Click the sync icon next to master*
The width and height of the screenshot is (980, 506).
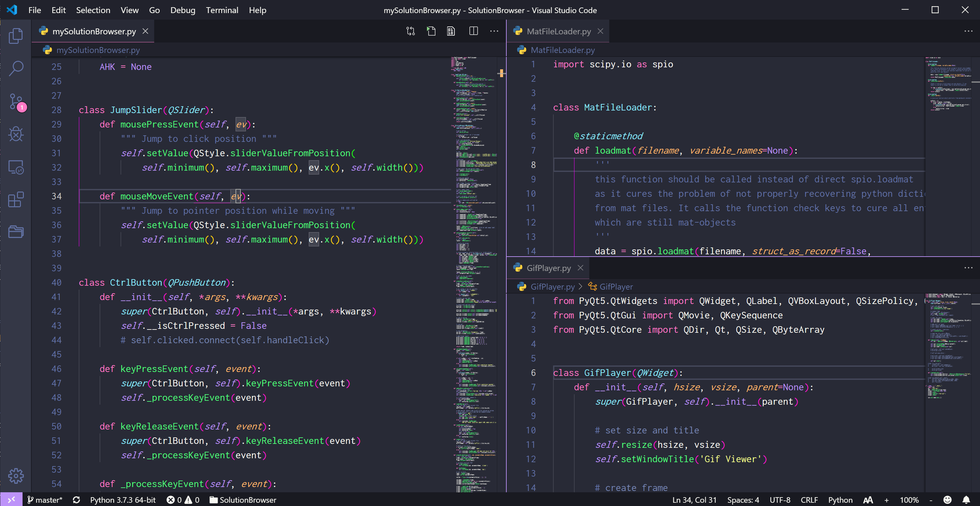pyautogui.click(x=76, y=500)
